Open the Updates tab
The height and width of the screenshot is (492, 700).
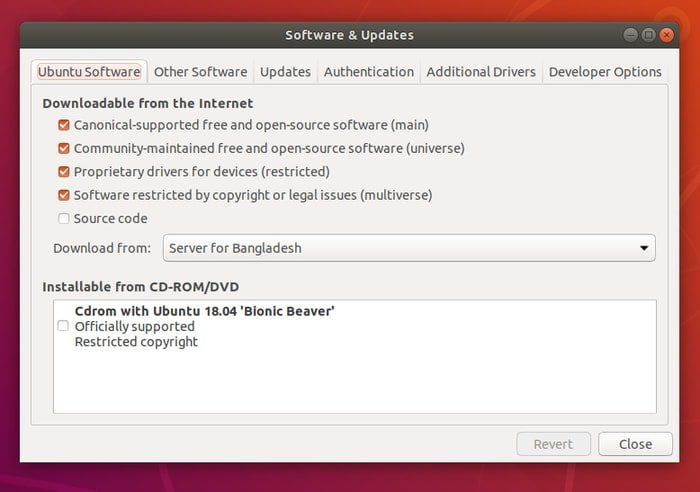click(x=285, y=72)
